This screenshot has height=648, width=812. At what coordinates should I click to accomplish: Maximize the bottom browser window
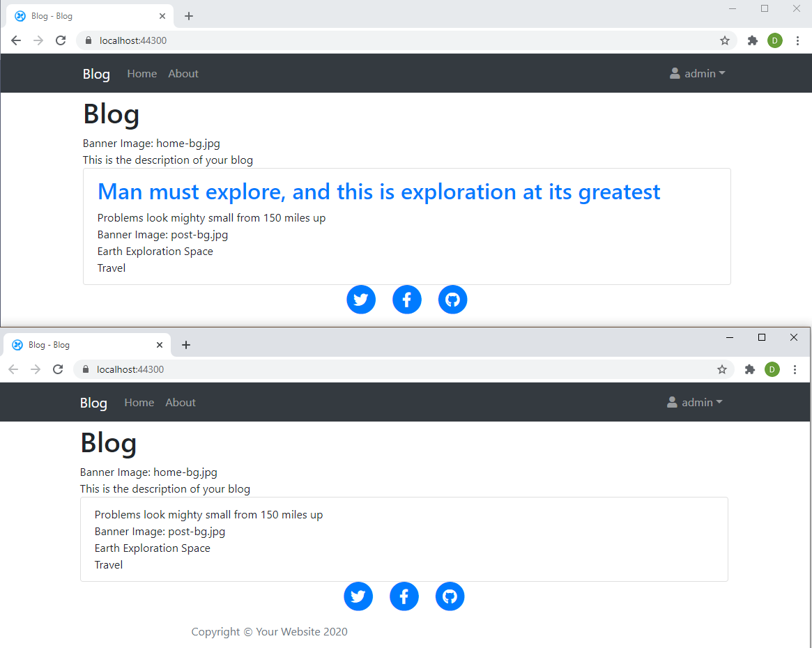[x=762, y=337]
